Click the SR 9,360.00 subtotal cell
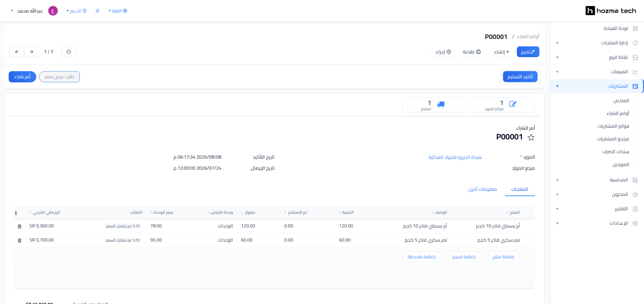The height and width of the screenshot is (304, 644). pos(42,226)
